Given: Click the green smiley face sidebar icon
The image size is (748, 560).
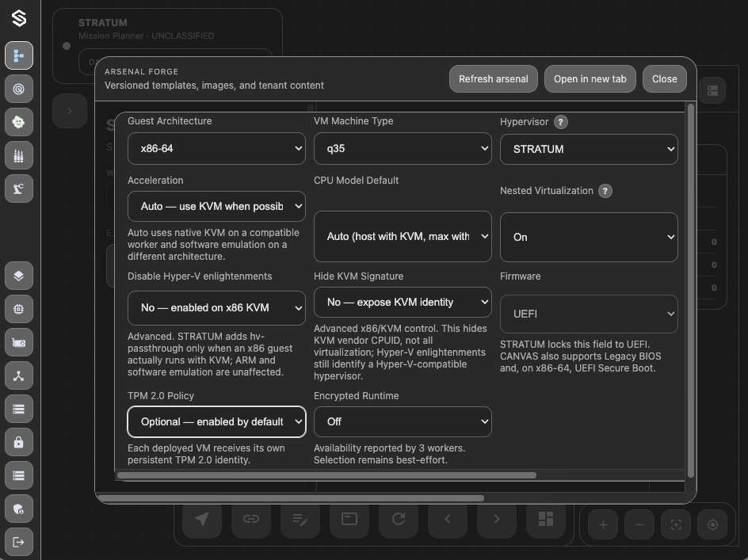Looking at the screenshot, I should click(19, 122).
